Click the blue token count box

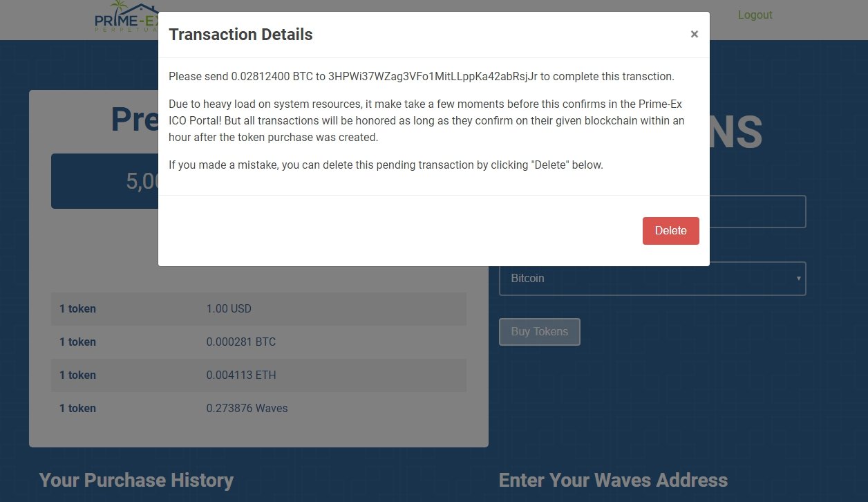pos(104,181)
